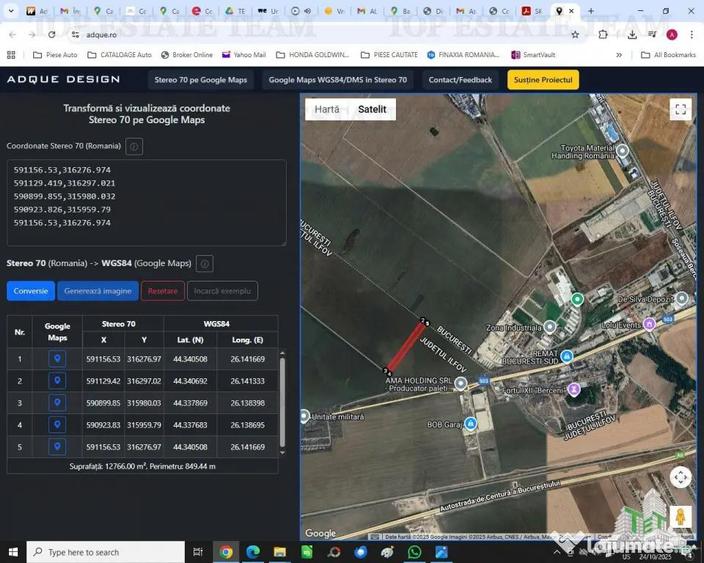Open row 5 Google Maps pin icon

[57, 447]
